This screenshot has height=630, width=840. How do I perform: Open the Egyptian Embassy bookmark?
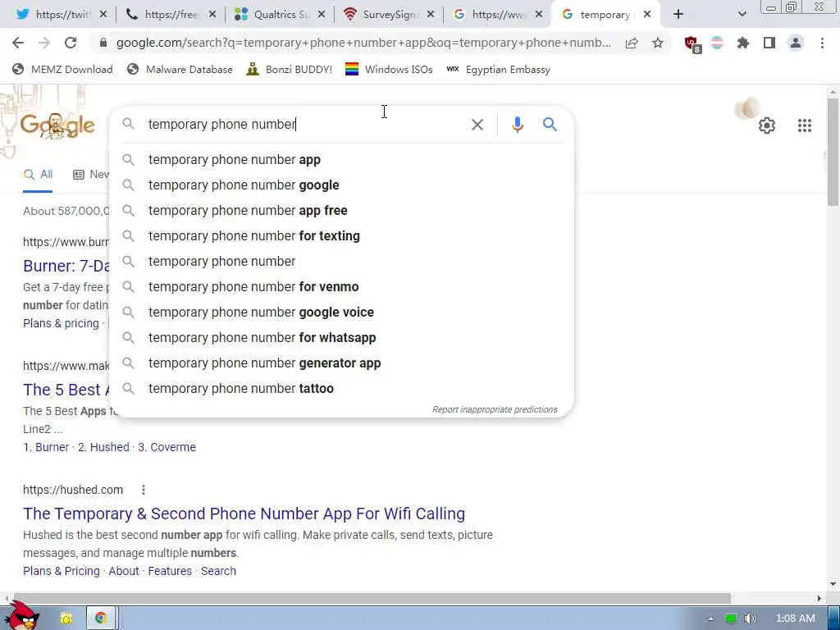[x=498, y=69]
